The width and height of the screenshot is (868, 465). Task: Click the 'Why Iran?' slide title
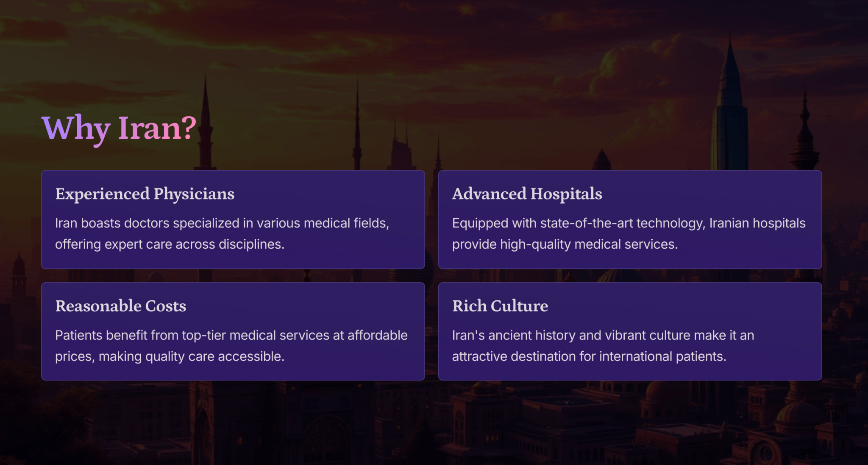(x=119, y=128)
